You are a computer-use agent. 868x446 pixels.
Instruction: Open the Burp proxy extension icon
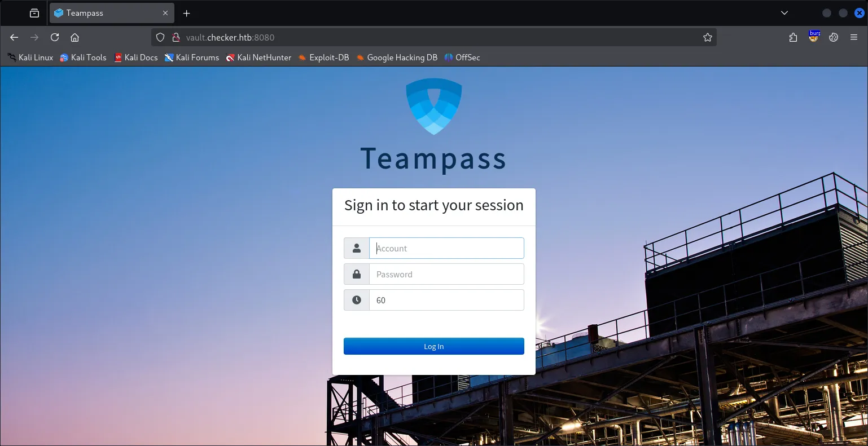[x=814, y=37]
